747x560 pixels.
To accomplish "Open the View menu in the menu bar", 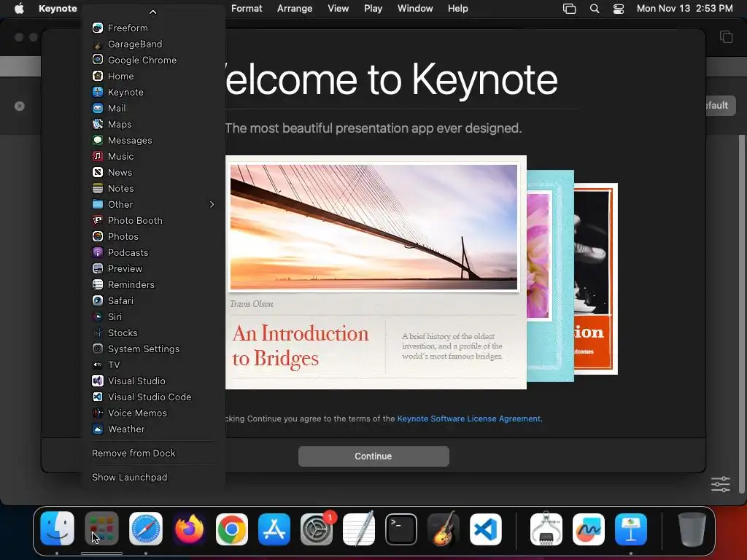I will pos(338,8).
